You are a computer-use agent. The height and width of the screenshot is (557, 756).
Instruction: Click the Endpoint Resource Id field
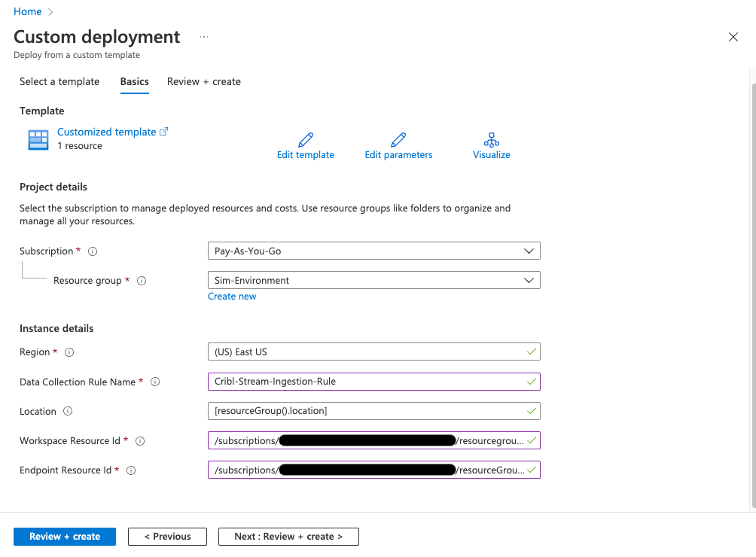pos(374,470)
